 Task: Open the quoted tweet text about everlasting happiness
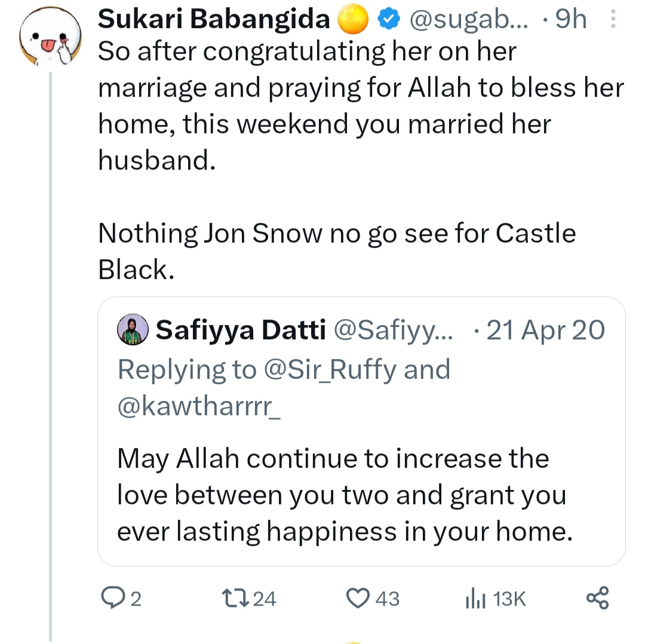(x=344, y=495)
